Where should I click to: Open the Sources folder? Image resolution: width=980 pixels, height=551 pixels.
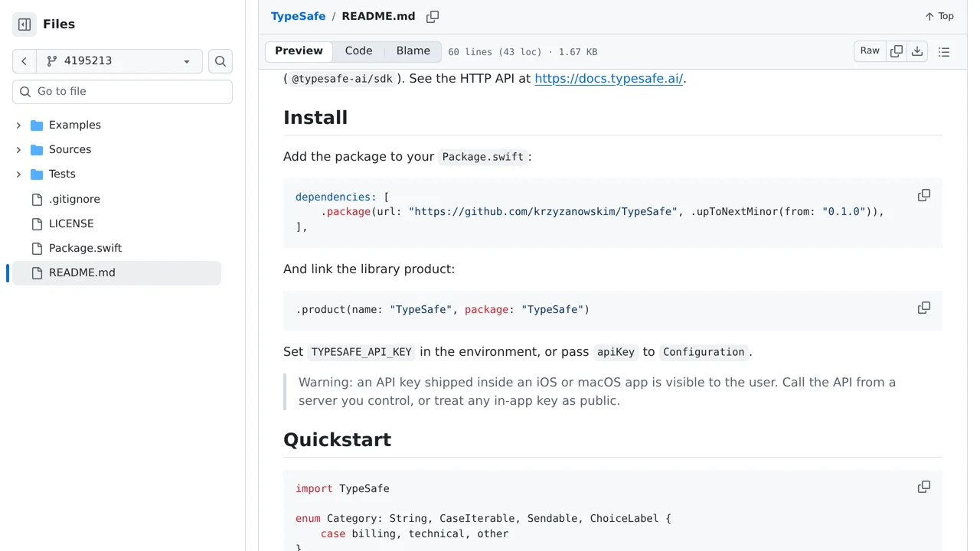(x=70, y=149)
